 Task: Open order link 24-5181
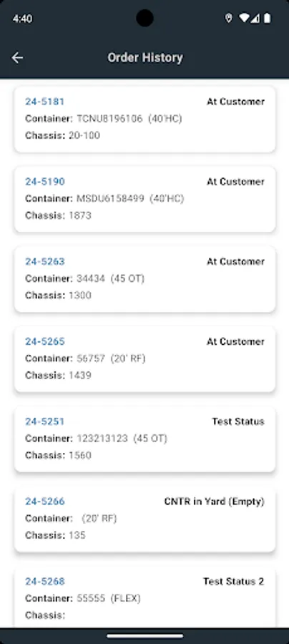click(x=45, y=102)
